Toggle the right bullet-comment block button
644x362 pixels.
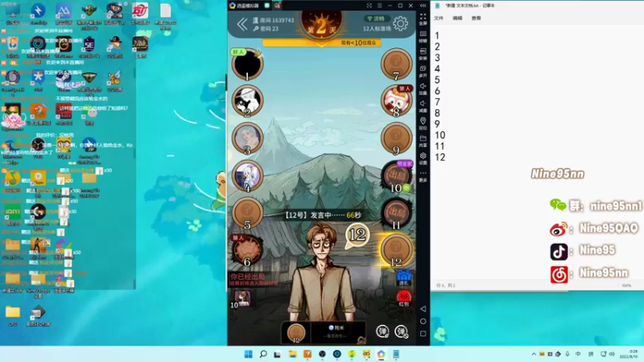(401, 331)
